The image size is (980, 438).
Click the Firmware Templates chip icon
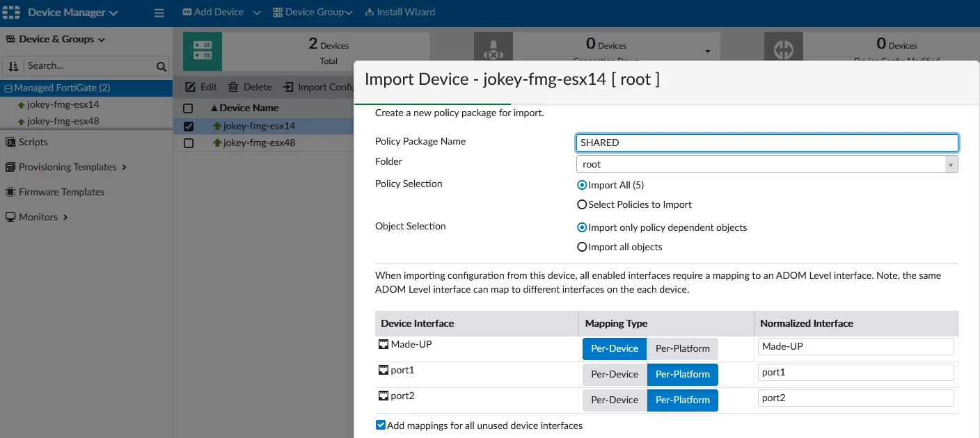pyautogui.click(x=10, y=192)
